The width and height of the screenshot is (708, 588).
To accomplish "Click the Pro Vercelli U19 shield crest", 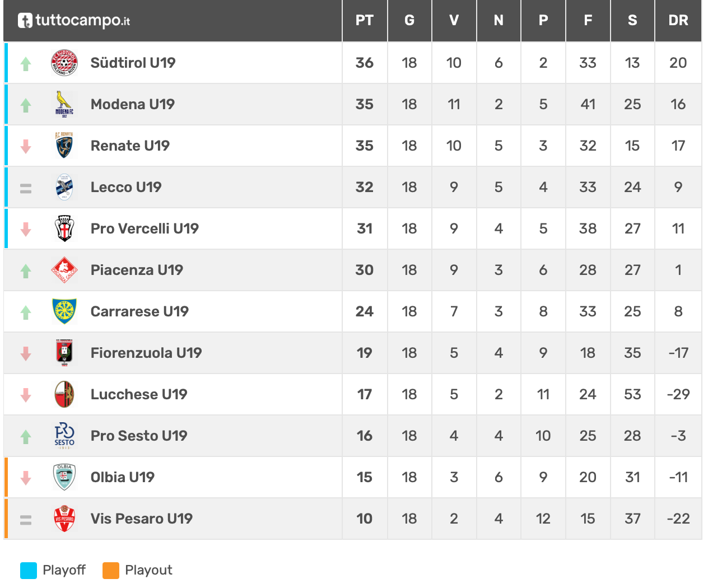I will 64,228.
